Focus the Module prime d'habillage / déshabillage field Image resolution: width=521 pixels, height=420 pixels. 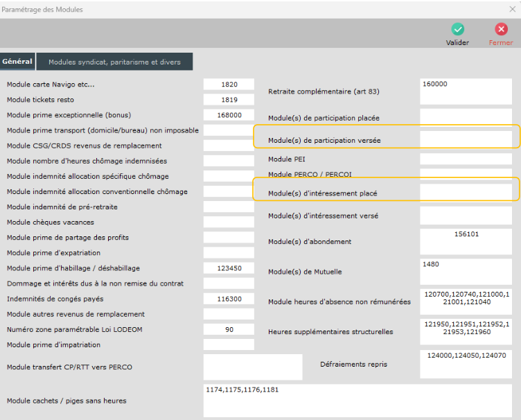click(229, 268)
